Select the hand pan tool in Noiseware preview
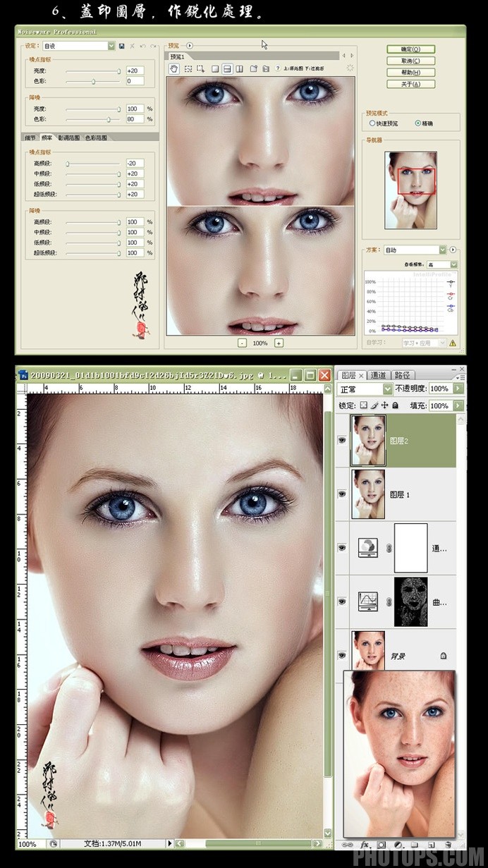 (176, 69)
